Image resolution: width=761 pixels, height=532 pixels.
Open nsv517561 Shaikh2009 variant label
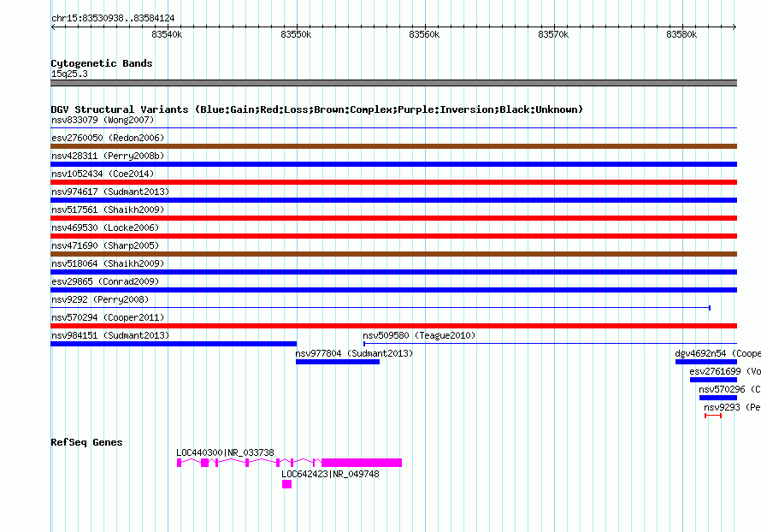pyautogui.click(x=108, y=210)
